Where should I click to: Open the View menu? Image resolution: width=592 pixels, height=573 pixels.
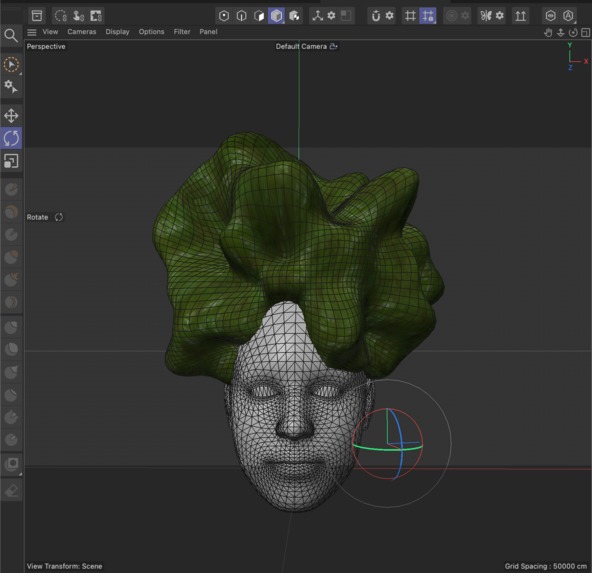tap(50, 32)
